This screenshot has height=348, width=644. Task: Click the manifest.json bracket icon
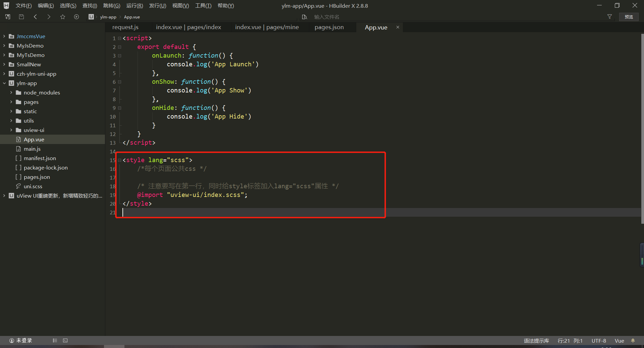tap(18, 158)
